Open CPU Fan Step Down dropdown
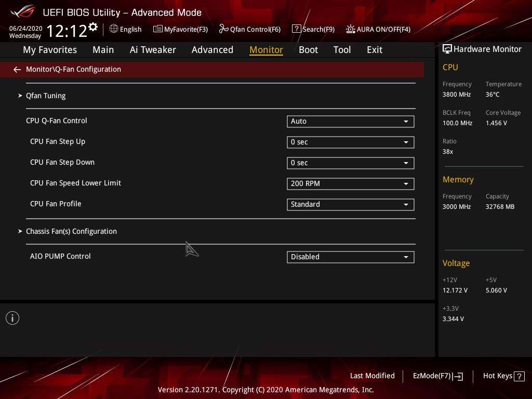Image resolution: width=532 pixels, height=399 pixels. [x=350, y=163]
